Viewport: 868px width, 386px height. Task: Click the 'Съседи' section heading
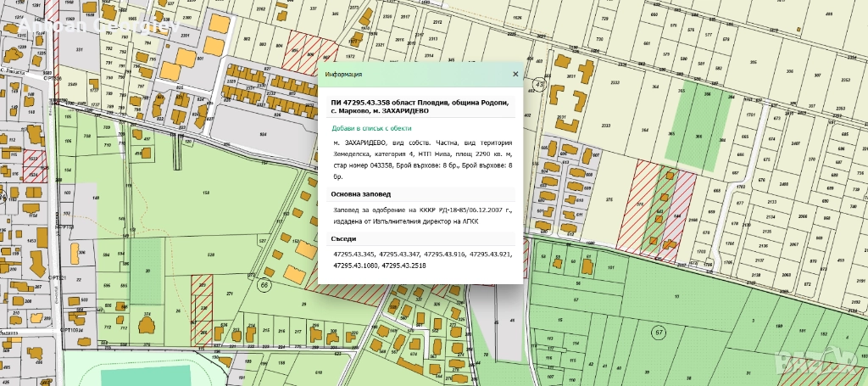345,238
